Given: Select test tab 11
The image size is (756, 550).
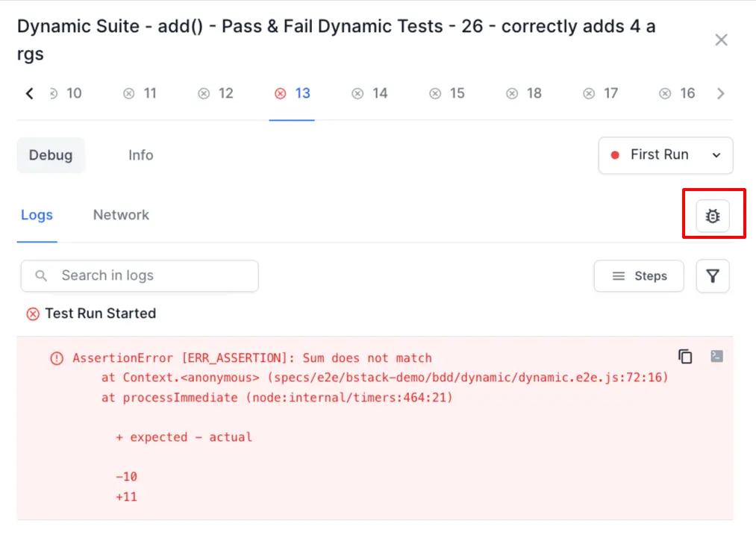Looking at the screenshot, I should [x=140, y=93].
